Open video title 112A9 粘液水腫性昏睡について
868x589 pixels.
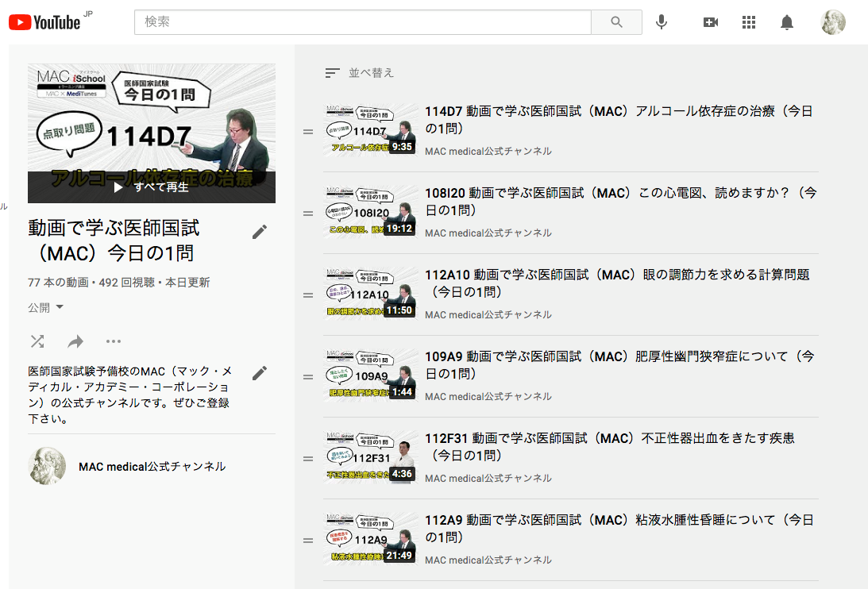pos(619,529)
